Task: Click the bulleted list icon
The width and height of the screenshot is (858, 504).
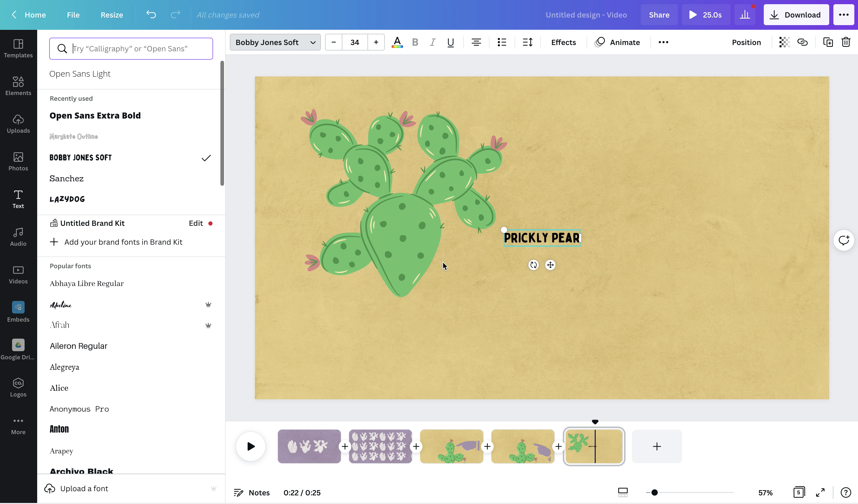Action: click(502, 42)
